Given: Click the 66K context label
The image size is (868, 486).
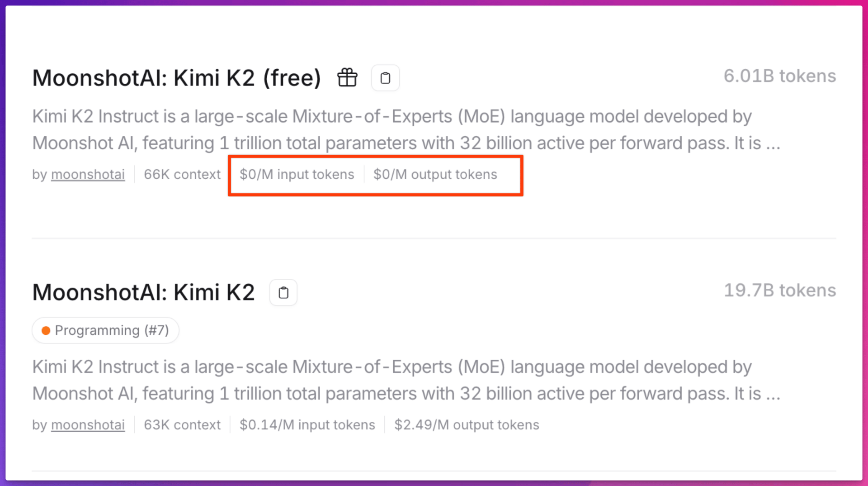Looking at the screenshot, I should click(x=182, y=174).
